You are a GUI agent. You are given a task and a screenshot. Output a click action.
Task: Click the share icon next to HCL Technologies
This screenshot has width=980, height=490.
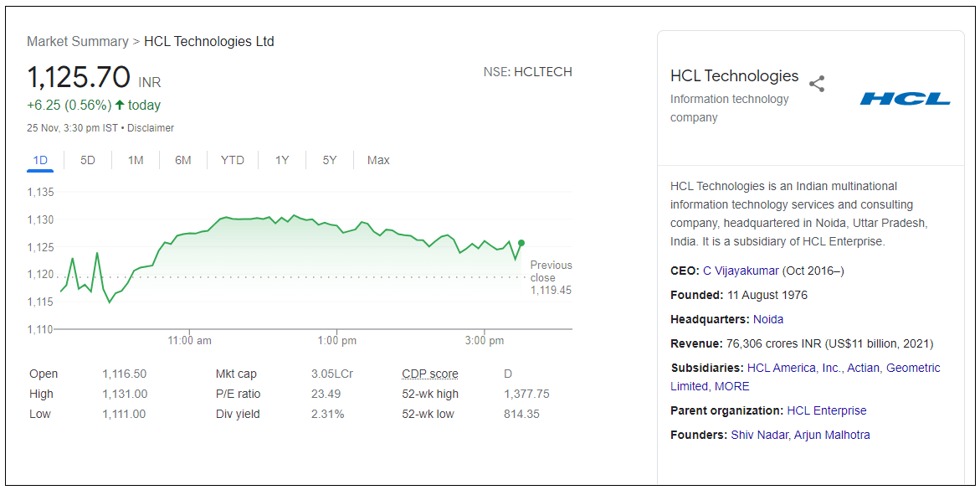point(817,84)
